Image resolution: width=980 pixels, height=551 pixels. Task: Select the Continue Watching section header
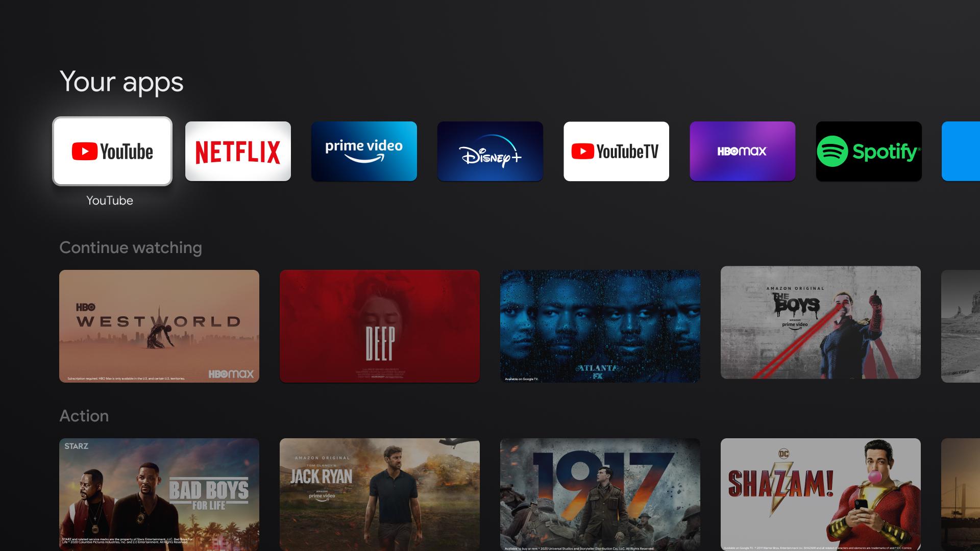[x=131, y=247]
